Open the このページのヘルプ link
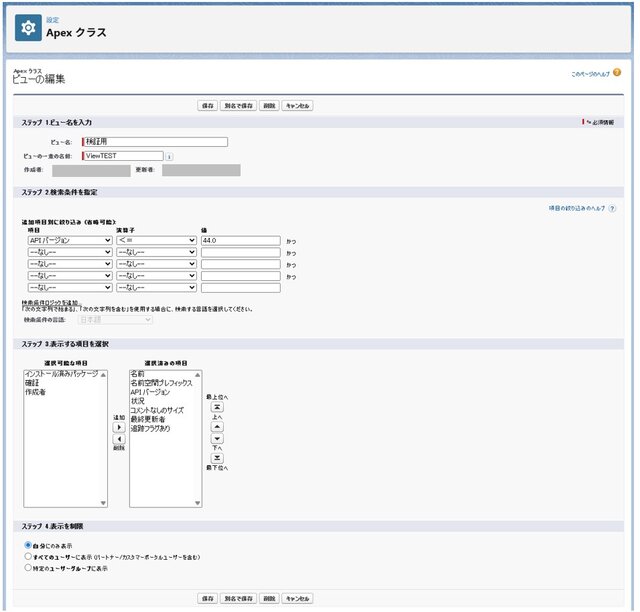 point(590,74)
